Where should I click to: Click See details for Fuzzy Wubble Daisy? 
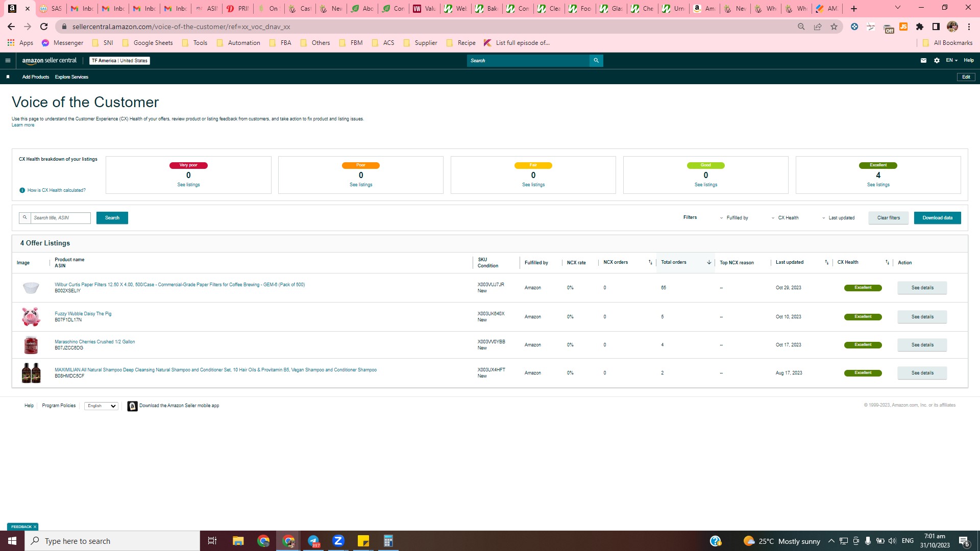[x=922, y=317]
